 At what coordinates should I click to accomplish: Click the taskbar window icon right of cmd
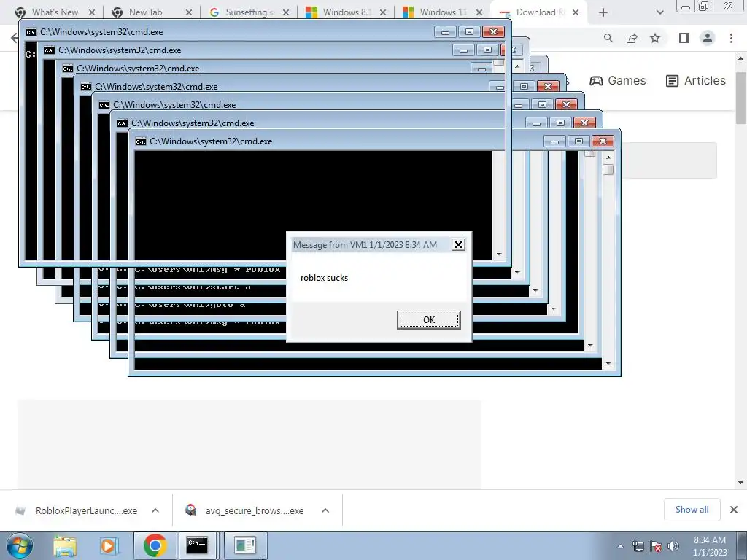click(x=245, y=545)
